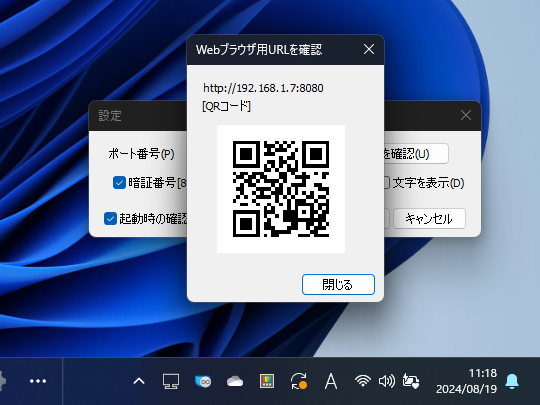Open the sync update tray icon
The width and height of the screenshot is (540, 405).
(x=299, y=381)
